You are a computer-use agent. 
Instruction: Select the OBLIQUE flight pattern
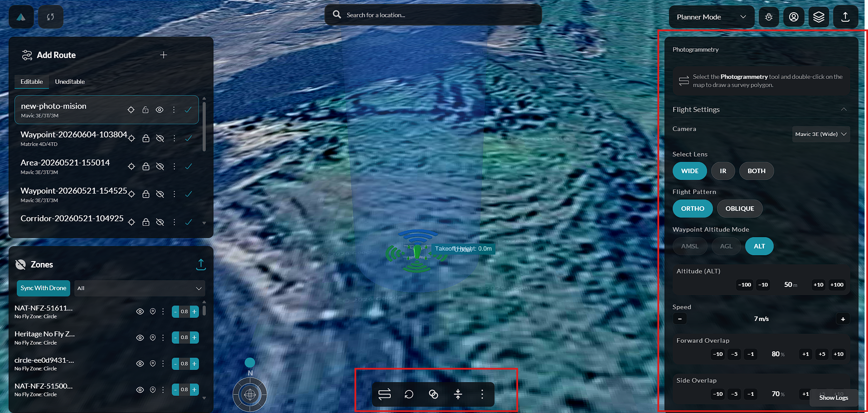[740, 209]
